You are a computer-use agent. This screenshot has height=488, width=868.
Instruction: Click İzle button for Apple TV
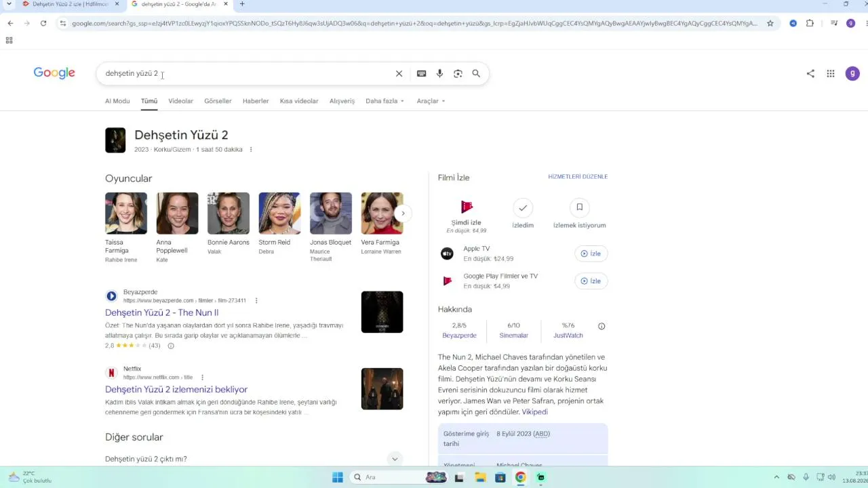[x=591, y=253]
